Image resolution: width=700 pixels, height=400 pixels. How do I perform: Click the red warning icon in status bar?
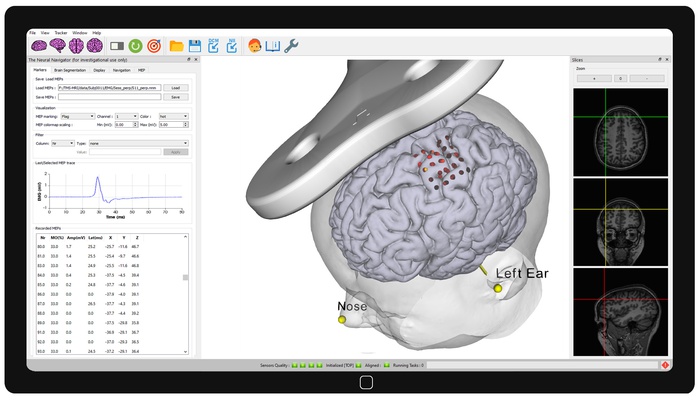665,365
